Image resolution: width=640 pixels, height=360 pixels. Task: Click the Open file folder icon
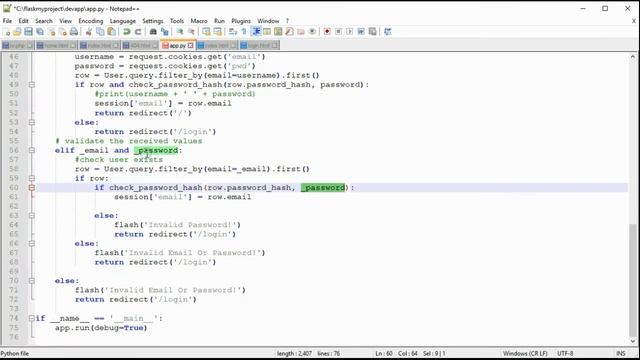pos(17,32)
